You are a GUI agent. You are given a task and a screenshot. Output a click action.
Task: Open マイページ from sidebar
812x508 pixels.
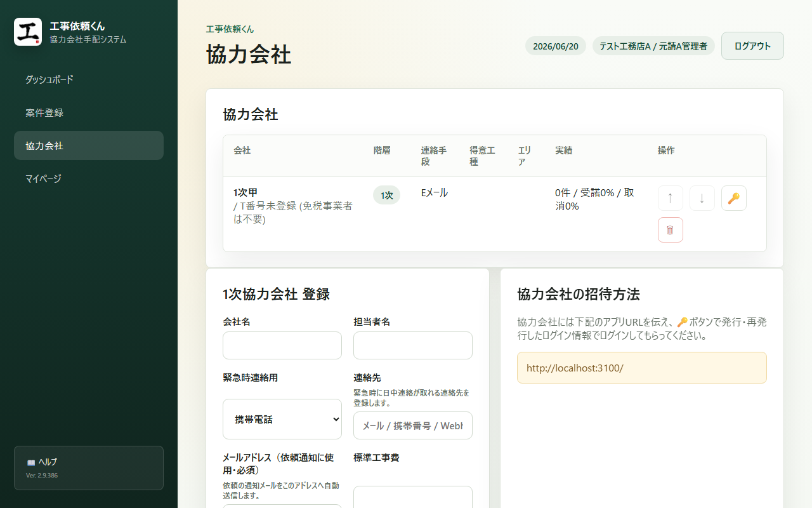point(89,178)
